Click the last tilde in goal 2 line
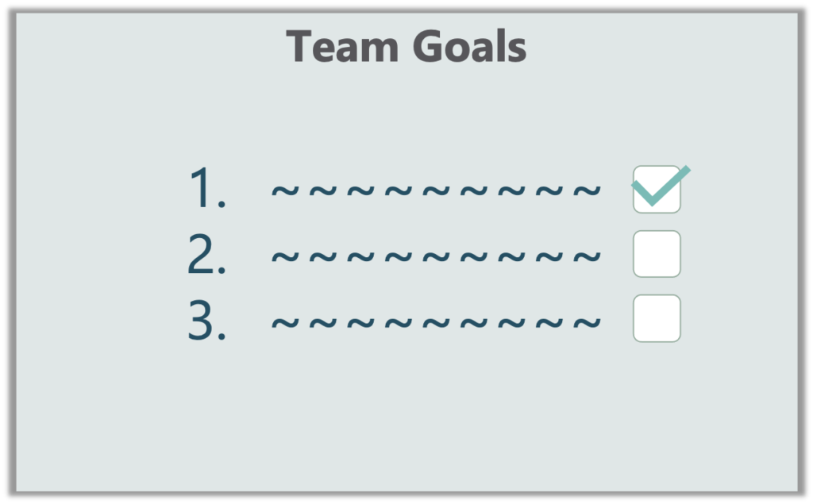The image size is (813, 504). (x=587, y=256)
